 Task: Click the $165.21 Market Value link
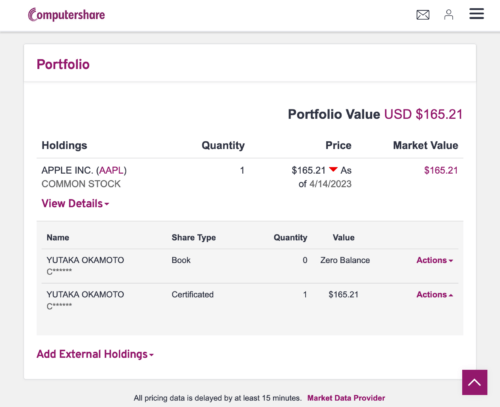[x=441, y=170]
